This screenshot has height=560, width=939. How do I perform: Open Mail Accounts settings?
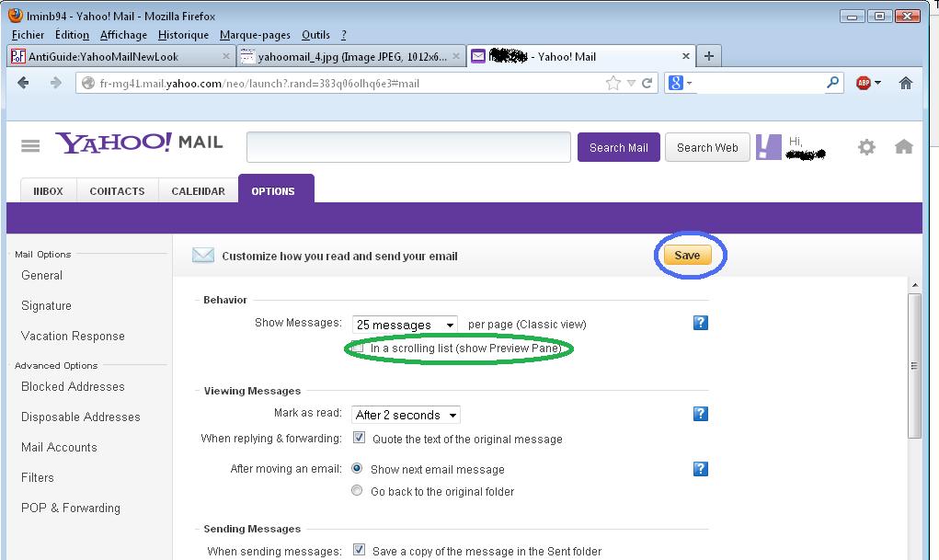point(59,448)
